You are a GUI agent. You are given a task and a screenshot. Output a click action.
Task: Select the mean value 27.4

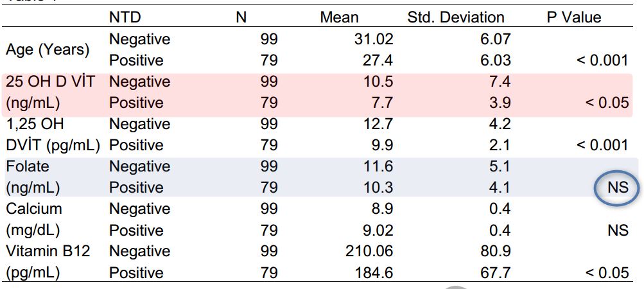[x=379, y=60]
